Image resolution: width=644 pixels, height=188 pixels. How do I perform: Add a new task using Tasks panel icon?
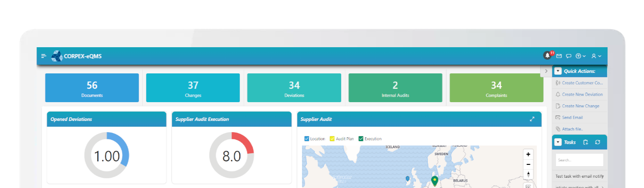pos(586,142)
